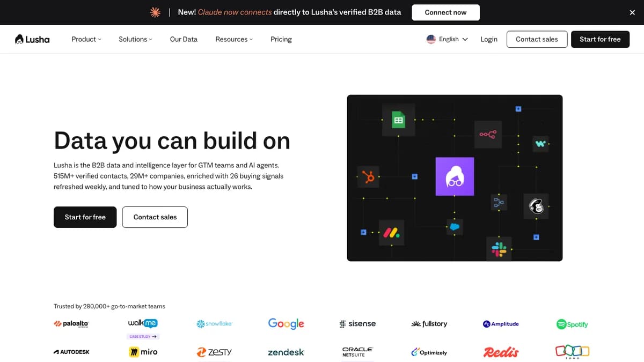Click the Amplitude logo

pyautogui.click(x=501, y=324)
